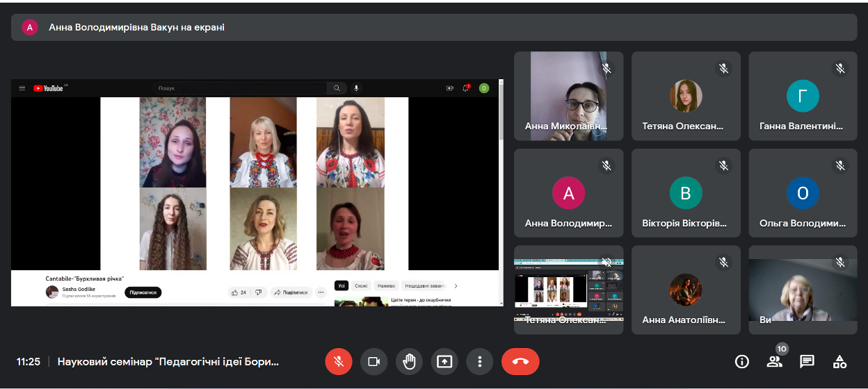Click muted mic icon on Анна Анатоліївна tile
The image size is (868, 389).
click(x=723, y=263)
